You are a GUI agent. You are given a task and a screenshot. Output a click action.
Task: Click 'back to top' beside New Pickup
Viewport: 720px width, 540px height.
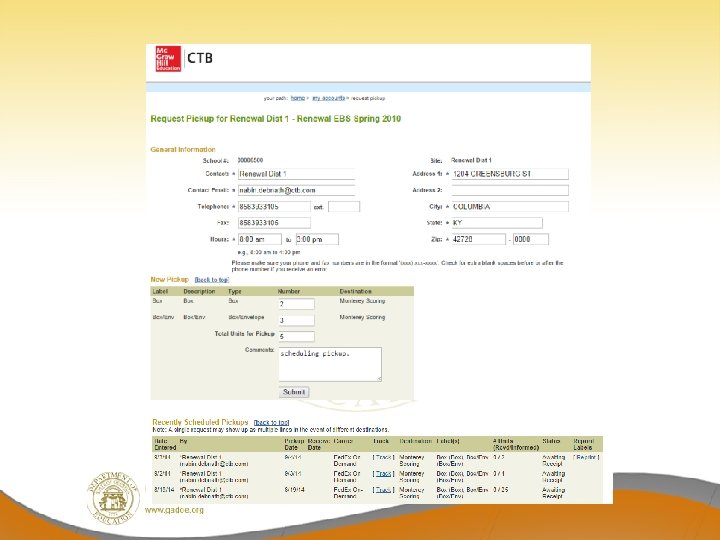click(x=212, y=280)
